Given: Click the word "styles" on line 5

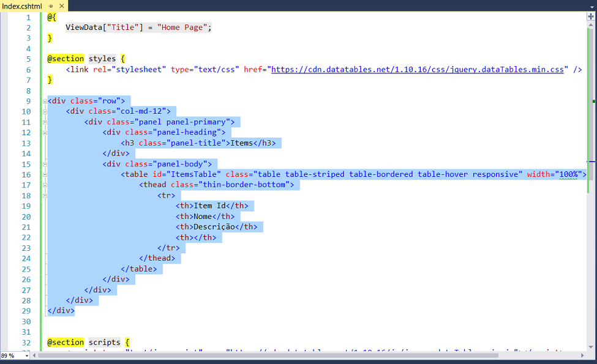Looking at the screenshot, I should click(x=102, y=59).
